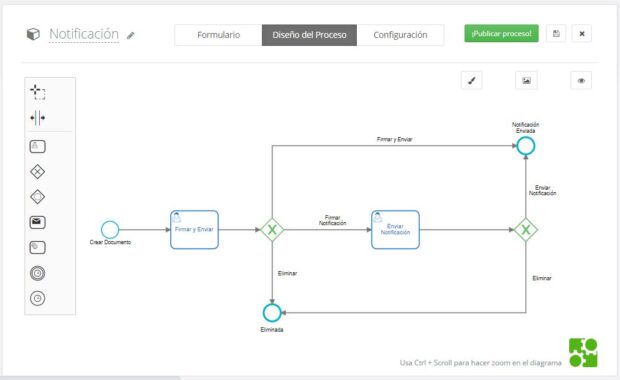
Task: Open the Configuración tab
Action: [400, 35]
